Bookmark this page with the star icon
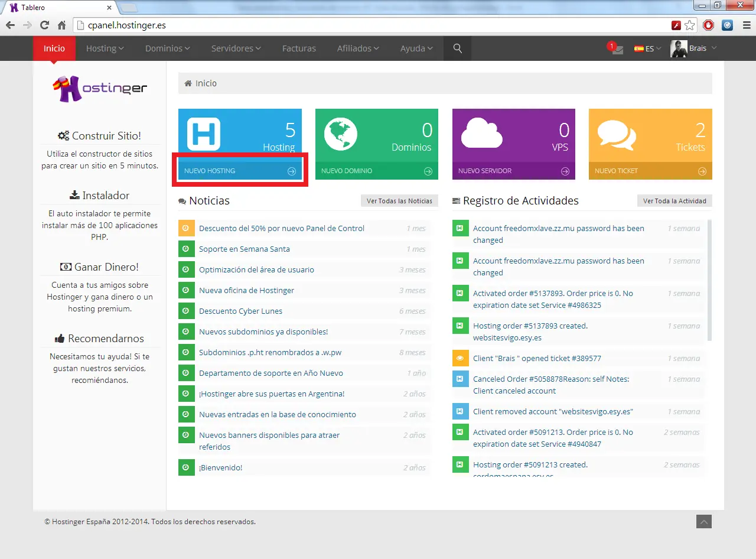 [x=690, y=25]
